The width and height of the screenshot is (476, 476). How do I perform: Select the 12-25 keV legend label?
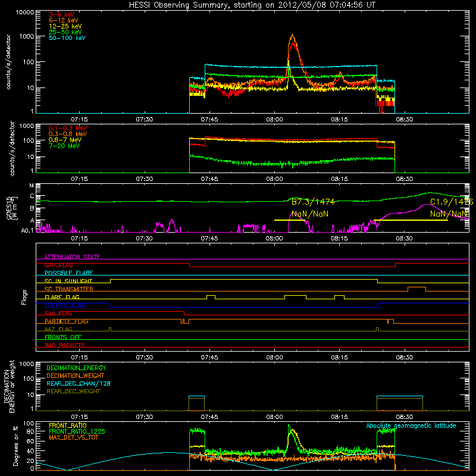click(65, 26)
